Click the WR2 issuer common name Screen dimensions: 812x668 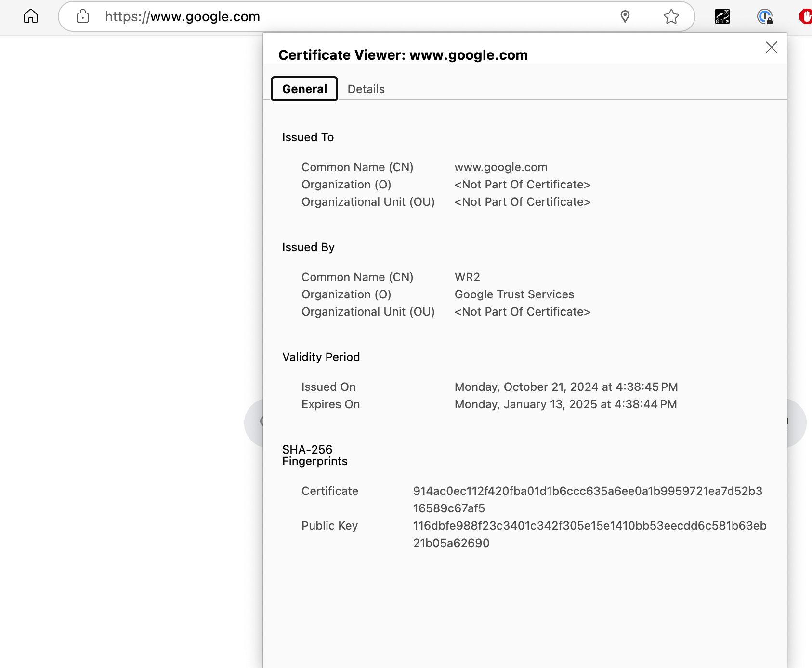(467, 277)
